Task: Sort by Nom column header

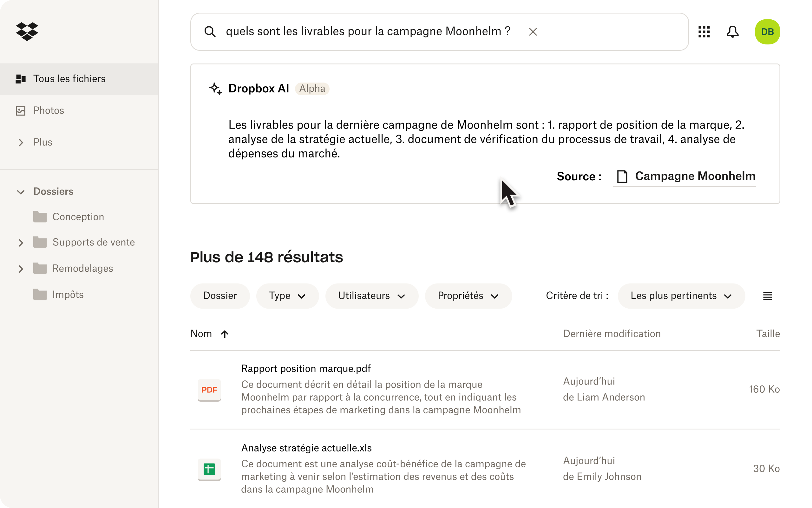Action: pyautogui.click(x=201, y=334)
